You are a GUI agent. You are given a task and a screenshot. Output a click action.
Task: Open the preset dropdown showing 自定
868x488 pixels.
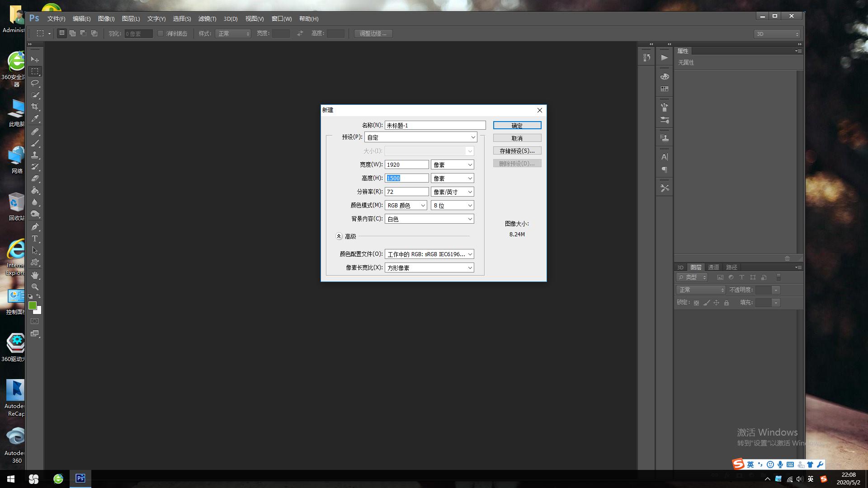tap(420, 137)
